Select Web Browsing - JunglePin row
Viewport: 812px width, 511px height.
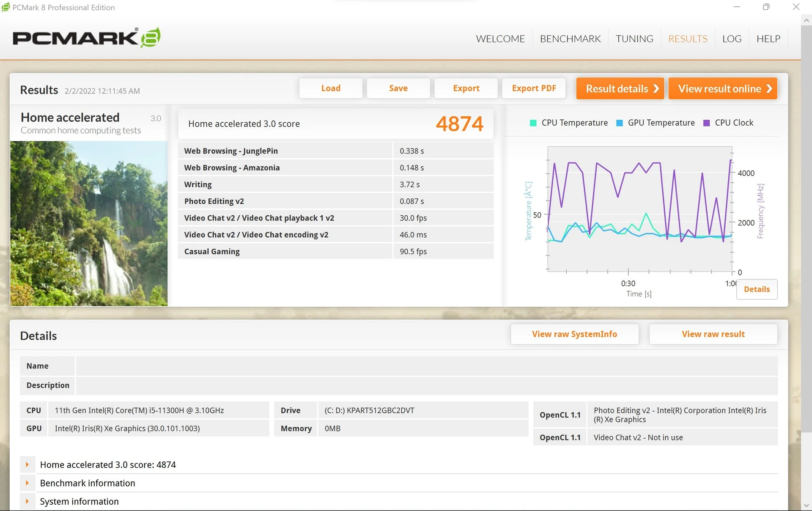tap(336, 151)
